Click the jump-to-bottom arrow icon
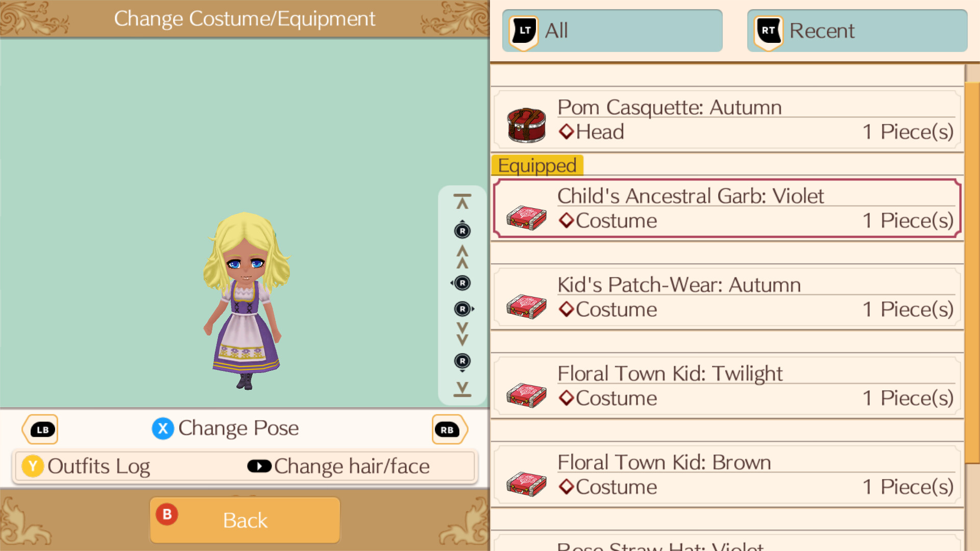This screenshot has width=980, height=551. tap(462, 389)
